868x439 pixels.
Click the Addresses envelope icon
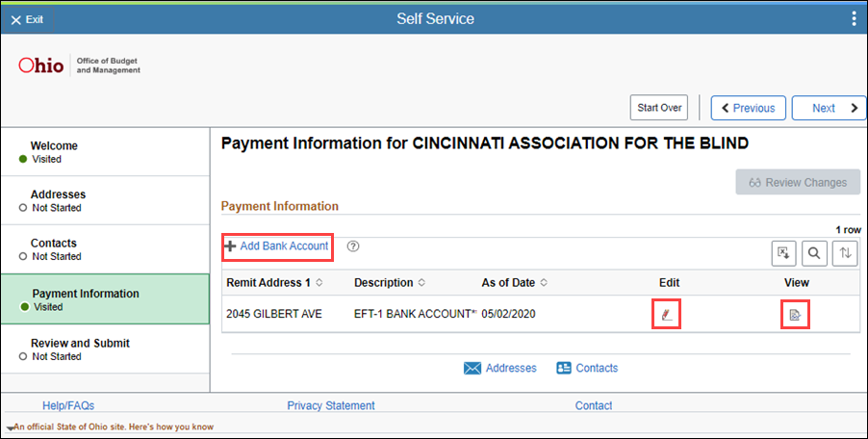pos(472,368)
